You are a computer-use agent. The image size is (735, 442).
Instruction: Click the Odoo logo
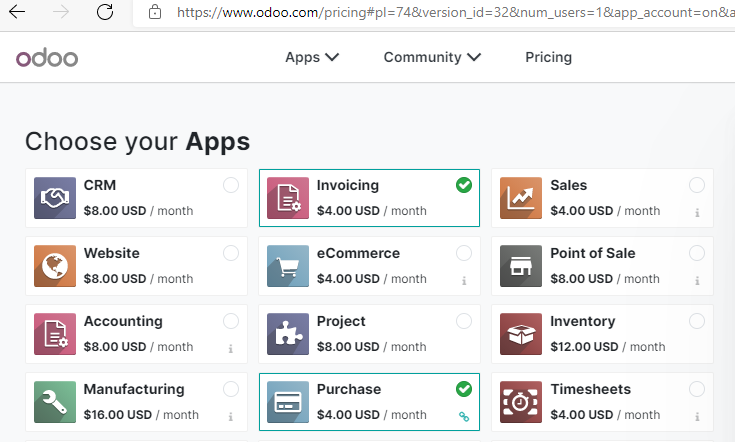pyautogui.click(x=47, y=58)
